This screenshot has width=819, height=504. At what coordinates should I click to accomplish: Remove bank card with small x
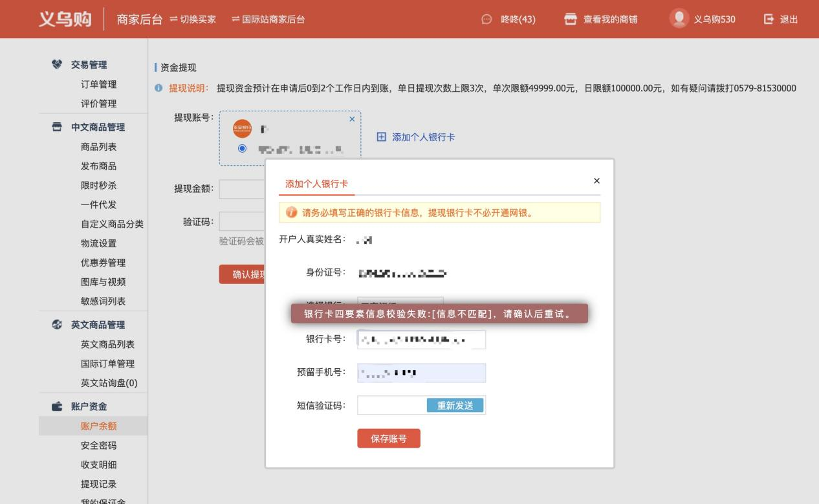tap(352, 119)
